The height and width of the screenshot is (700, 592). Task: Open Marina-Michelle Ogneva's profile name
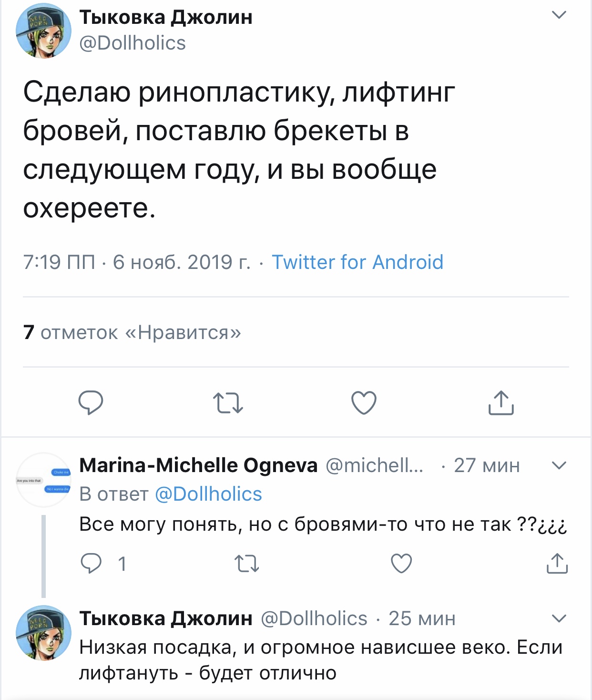[x=198, y=465]
